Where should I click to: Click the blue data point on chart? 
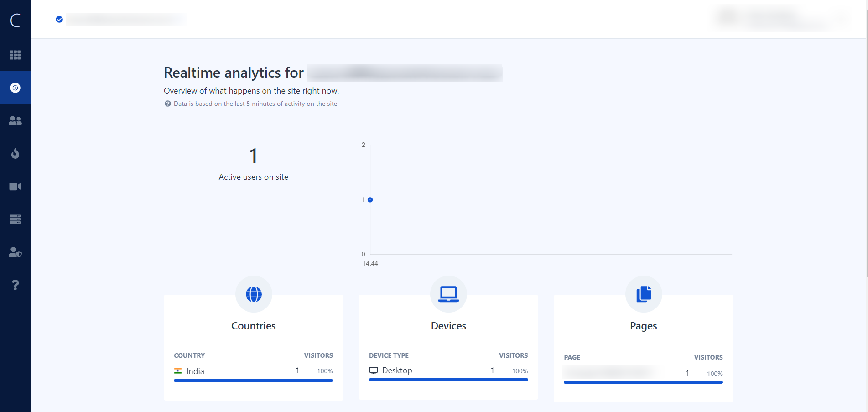370,200
